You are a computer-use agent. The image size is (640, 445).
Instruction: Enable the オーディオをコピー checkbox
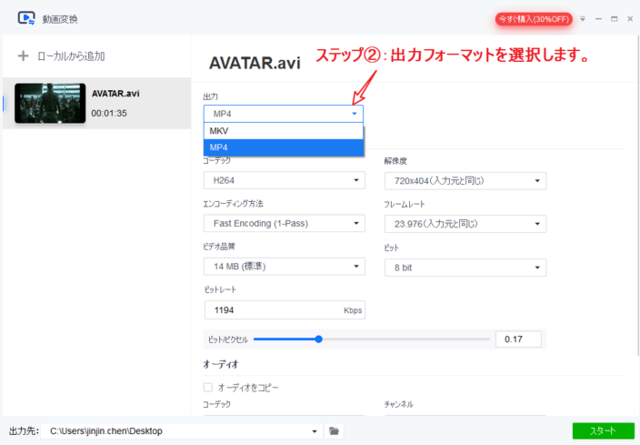208,387
